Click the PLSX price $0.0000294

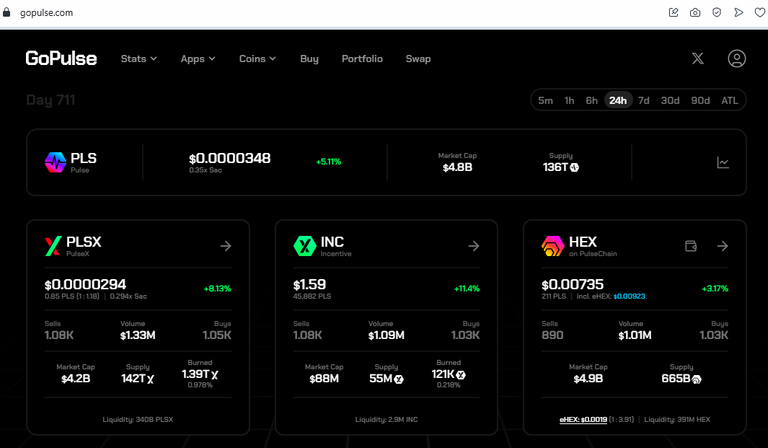[85, 284]
